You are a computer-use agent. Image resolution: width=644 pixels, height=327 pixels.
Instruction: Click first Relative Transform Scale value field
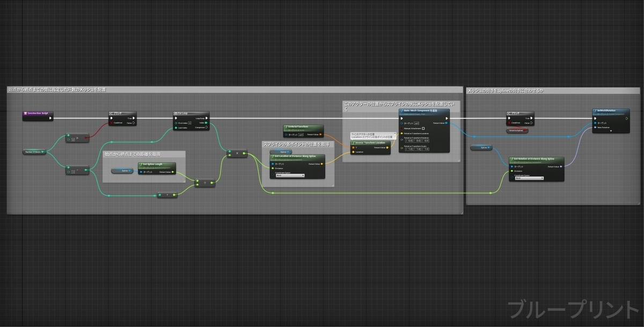[409, 149]
